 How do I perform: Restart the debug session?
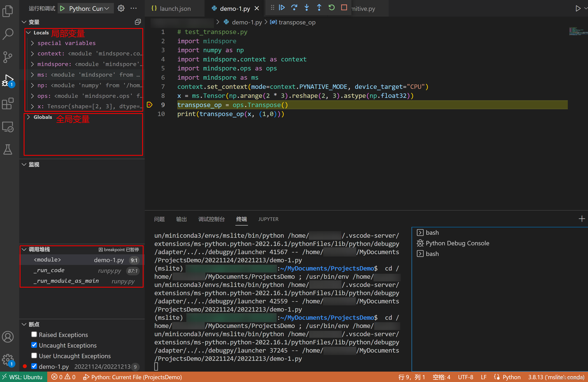click(331, 8)
